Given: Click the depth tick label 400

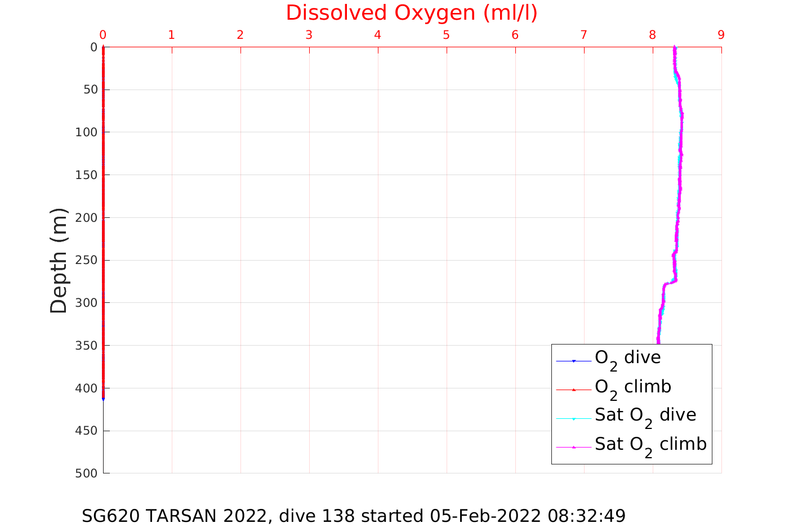Looking at the screenshot, I should click(86, 388).
